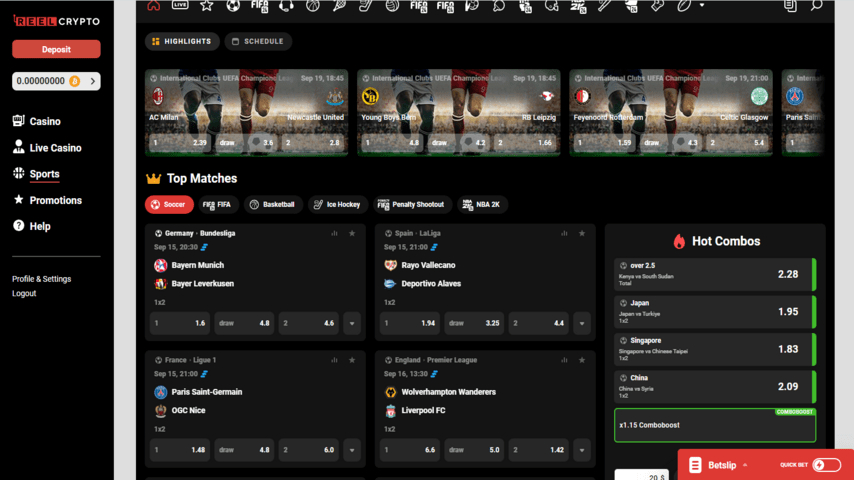Image resolution: width=854 pixels, height=480 pixels.
Task: Toggle the Quick Bet switch
Action: [x=826, y=465]
